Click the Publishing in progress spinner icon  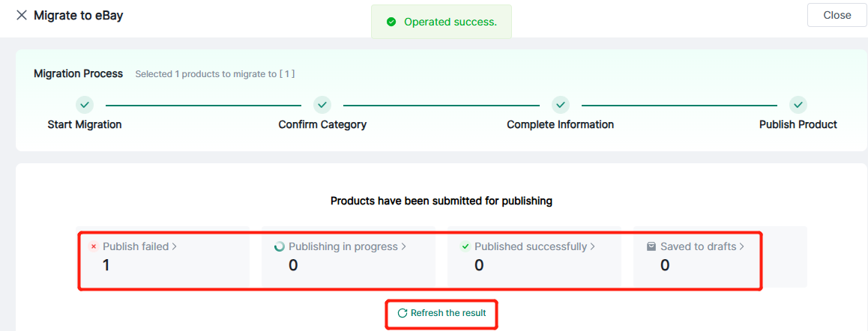pyautogui.click(x=280, y=246)
